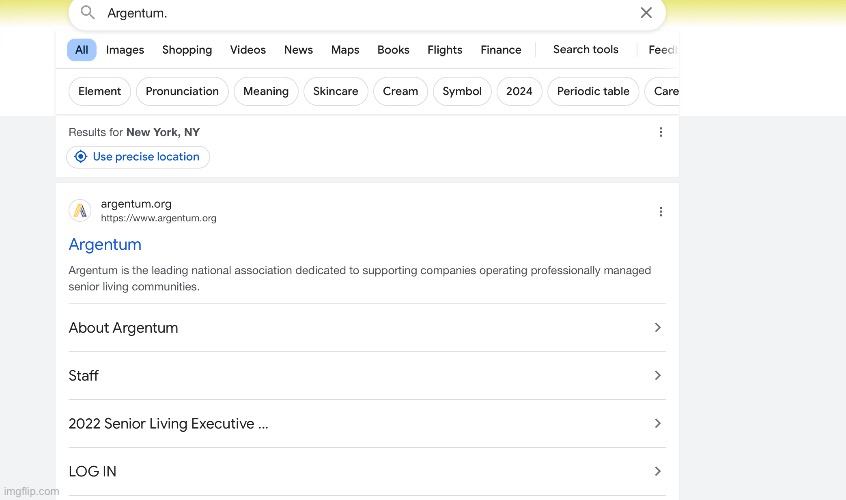The image size is (846, 500).
Task: Open the Videos search tab
Action: point(248,50)
